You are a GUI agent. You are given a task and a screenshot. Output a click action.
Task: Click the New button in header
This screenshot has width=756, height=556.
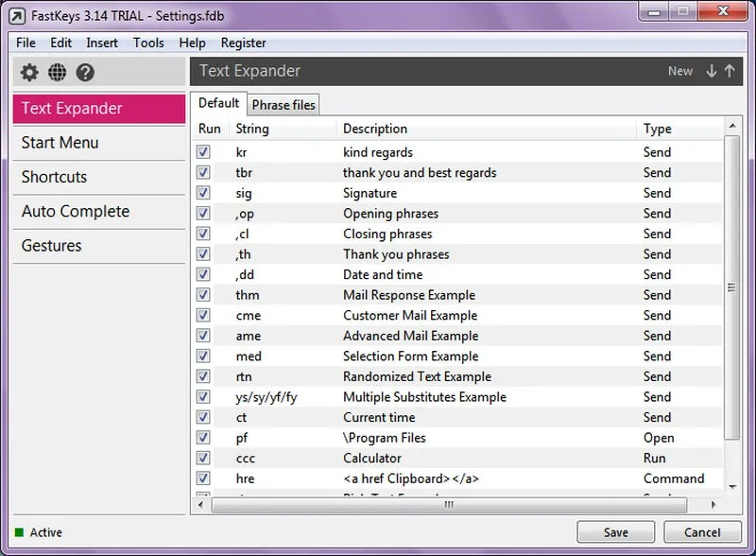click(679, 71)
